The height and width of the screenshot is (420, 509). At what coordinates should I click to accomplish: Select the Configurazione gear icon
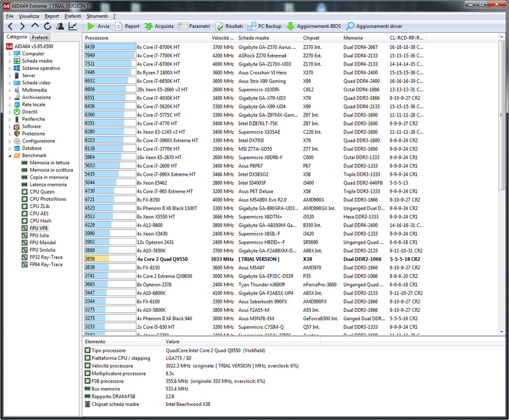pyautogui.click(x=17, y=141)
